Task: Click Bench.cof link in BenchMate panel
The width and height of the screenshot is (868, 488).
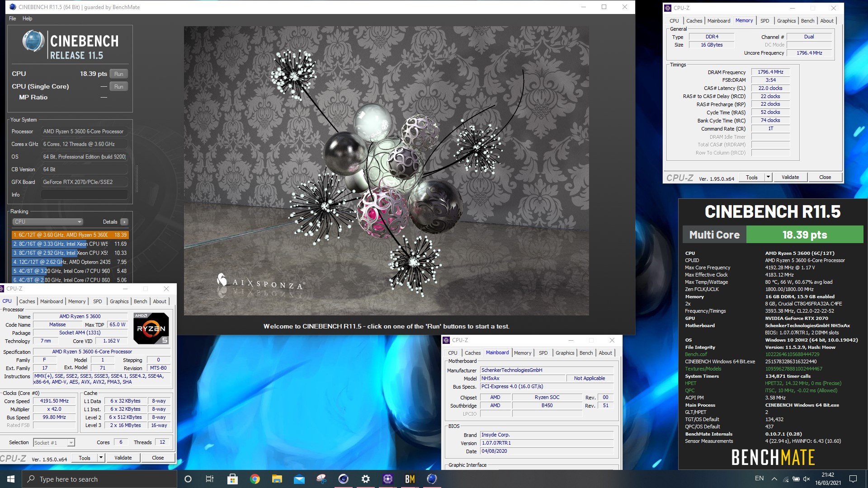Action: (x=696, y=354)
